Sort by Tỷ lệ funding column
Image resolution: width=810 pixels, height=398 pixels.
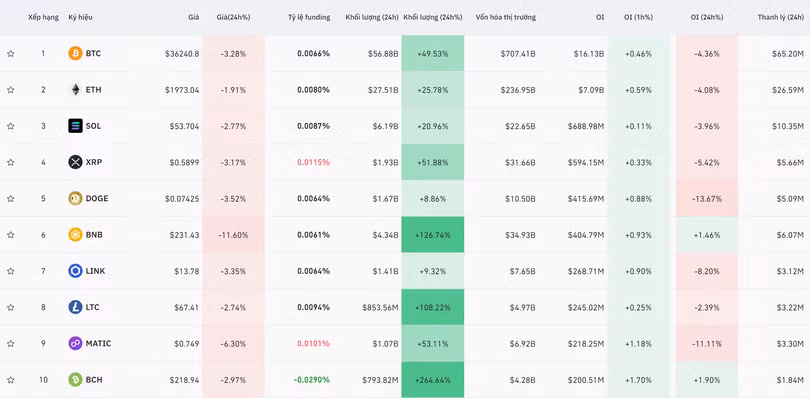pyautogui.click(x=309, y=17)
